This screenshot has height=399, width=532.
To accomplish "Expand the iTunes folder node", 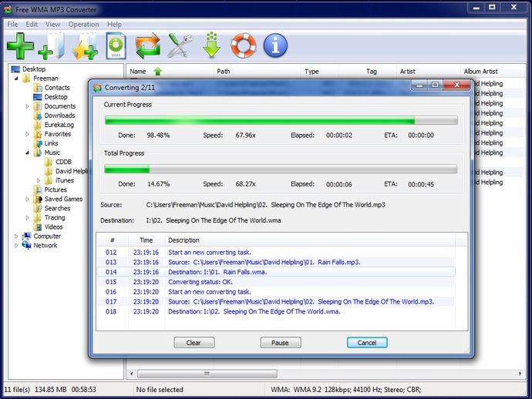I will pyautogui.click(x=39, y=181).
